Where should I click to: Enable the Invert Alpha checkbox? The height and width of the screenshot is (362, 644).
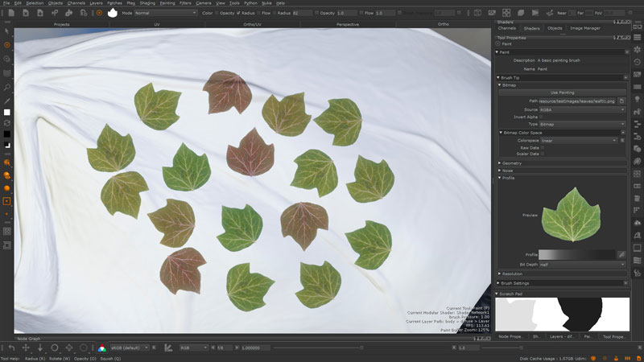[542, 117]
